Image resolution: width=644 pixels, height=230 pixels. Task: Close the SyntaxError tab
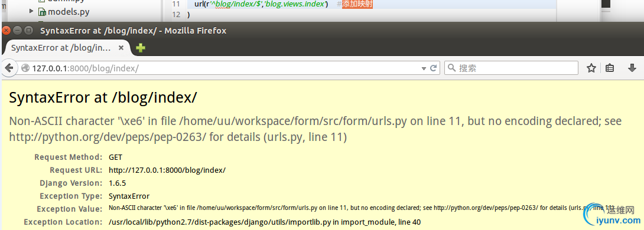coord(121,48)
